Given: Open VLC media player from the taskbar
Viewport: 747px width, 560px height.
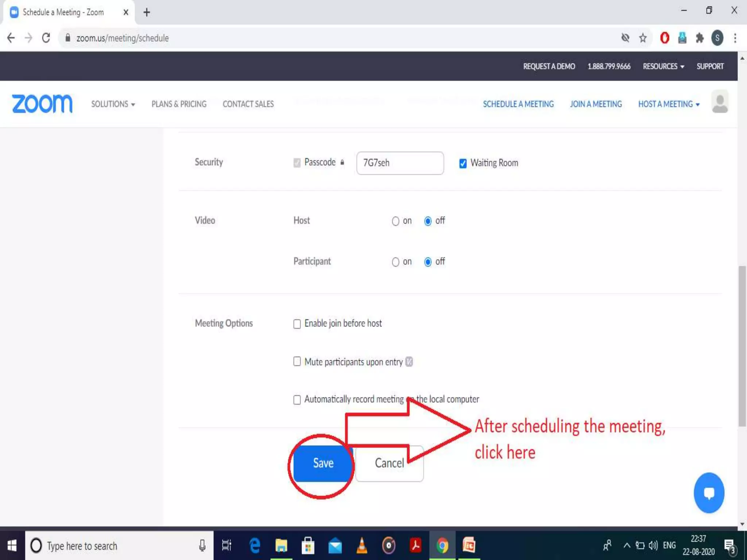Looking at the screenshot, I should (361, 546).
